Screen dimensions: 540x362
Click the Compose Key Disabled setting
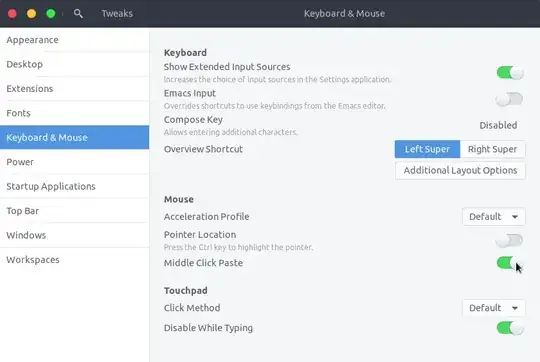click(x=498, y=125)
